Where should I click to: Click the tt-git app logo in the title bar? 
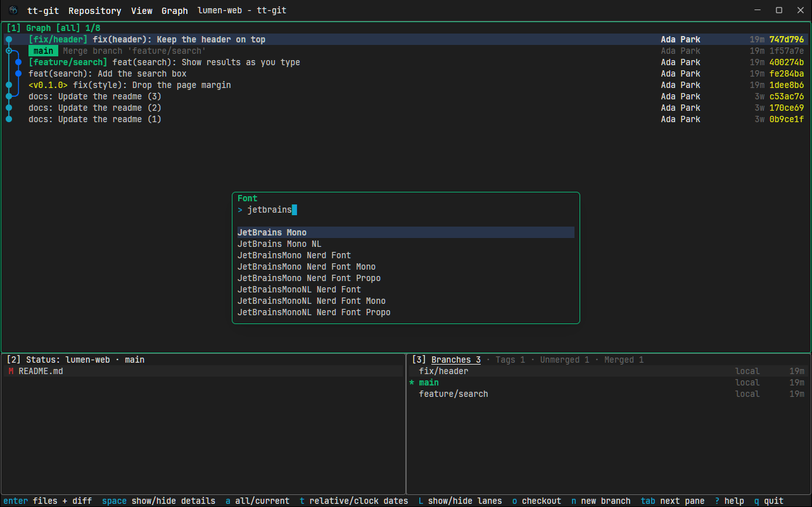13,11
